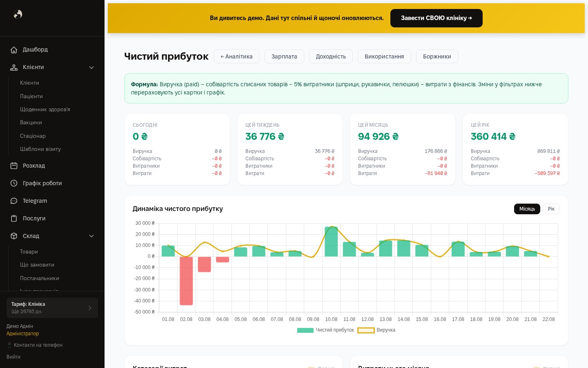Open the Зарплата tab
The width and height of the screenshot is (588, 368).
(x=284, y=56)
